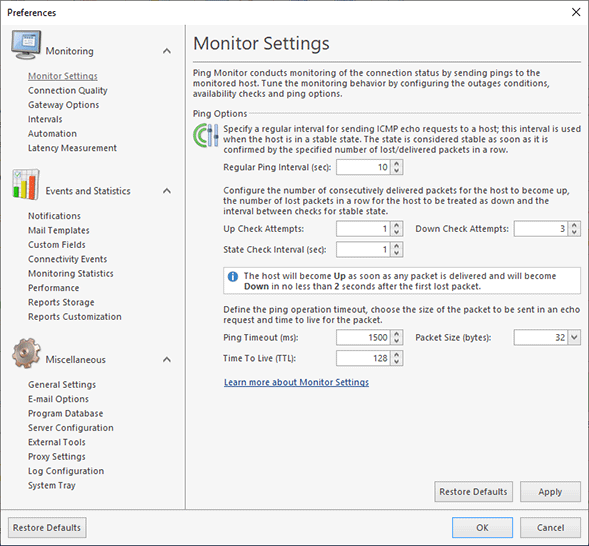The height and width of the screenshot is (546, 589).
Task: Select Proxy Settings in the sidebar
Action: click(57, 457)
